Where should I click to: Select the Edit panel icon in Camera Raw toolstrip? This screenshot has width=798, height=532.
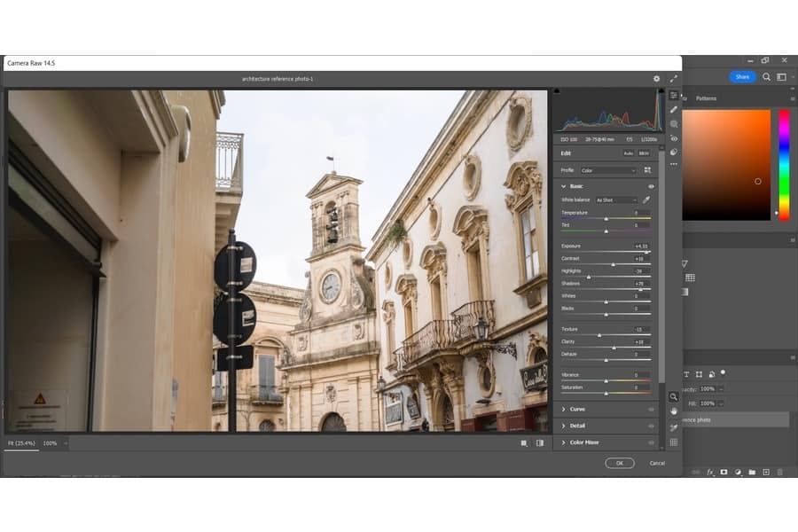[674, 96]
